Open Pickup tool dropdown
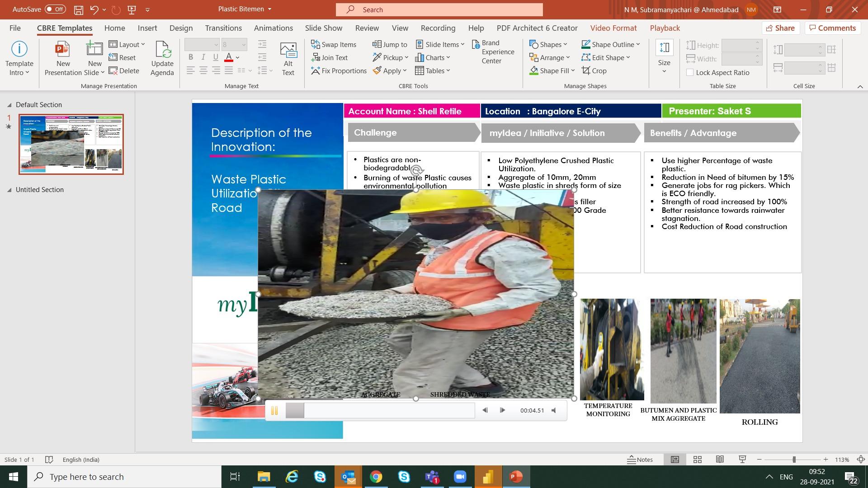The width and height of the screenshot is (868, 488). (390, 57)
